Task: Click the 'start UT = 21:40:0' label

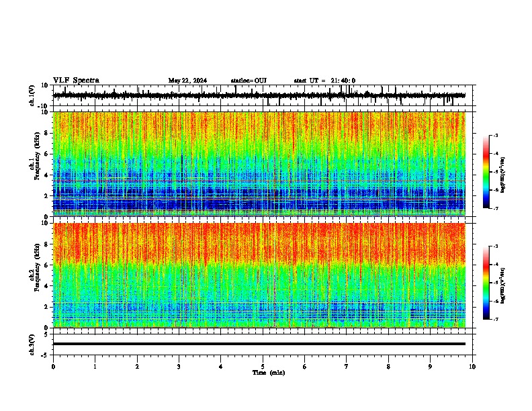Action: pos(324,81)
